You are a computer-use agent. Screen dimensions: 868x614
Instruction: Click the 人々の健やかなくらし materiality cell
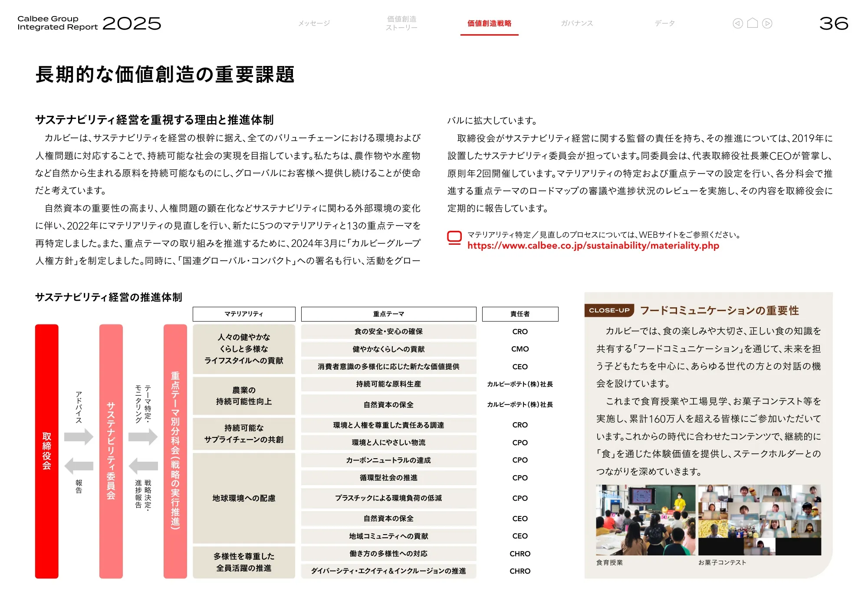click(244, 349)
